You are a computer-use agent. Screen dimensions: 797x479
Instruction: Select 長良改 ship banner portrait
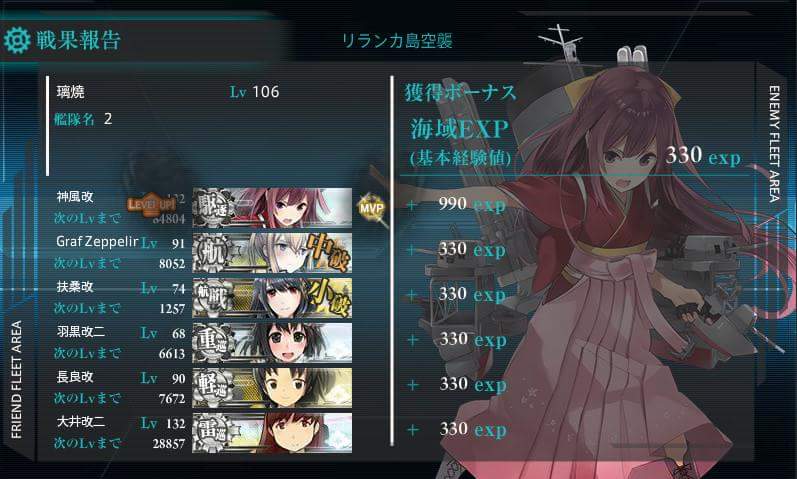click(272, 387)
